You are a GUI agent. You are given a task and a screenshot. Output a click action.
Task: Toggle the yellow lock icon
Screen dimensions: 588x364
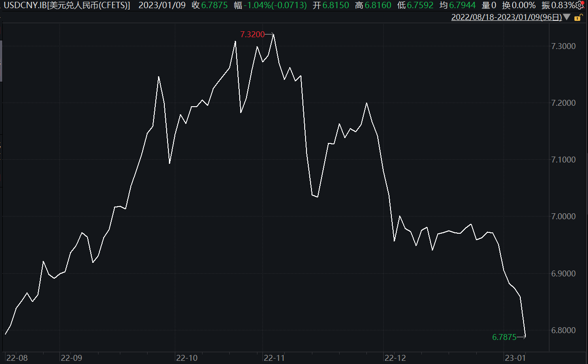click(578, 18)
